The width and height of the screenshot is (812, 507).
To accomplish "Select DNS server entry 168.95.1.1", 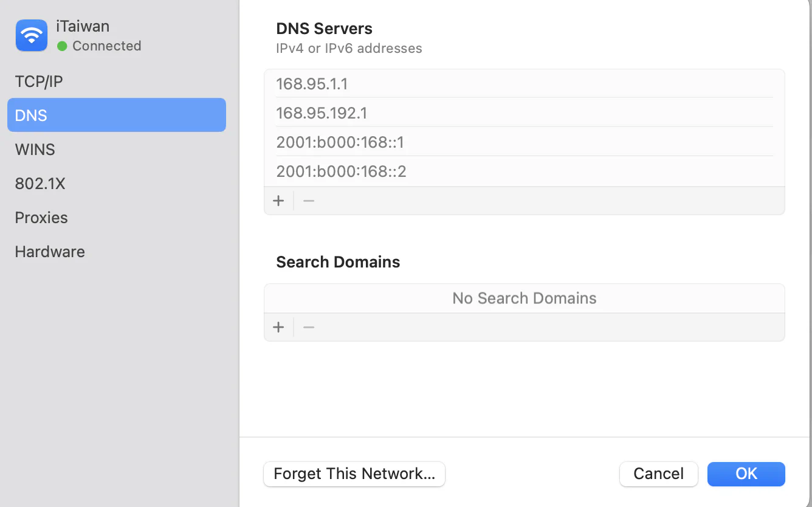I will pos(524,84).
